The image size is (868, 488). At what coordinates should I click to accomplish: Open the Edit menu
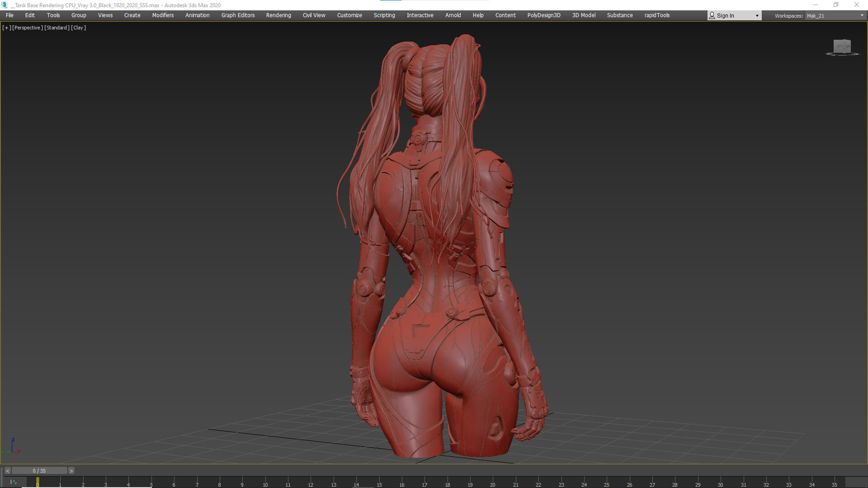(30, 15)
